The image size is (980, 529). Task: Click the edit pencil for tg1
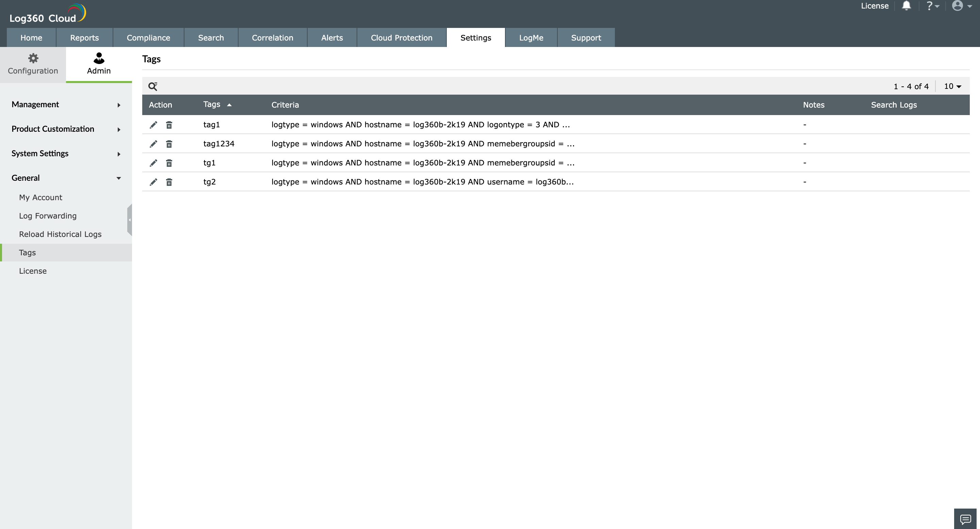[x=153, y=163]
